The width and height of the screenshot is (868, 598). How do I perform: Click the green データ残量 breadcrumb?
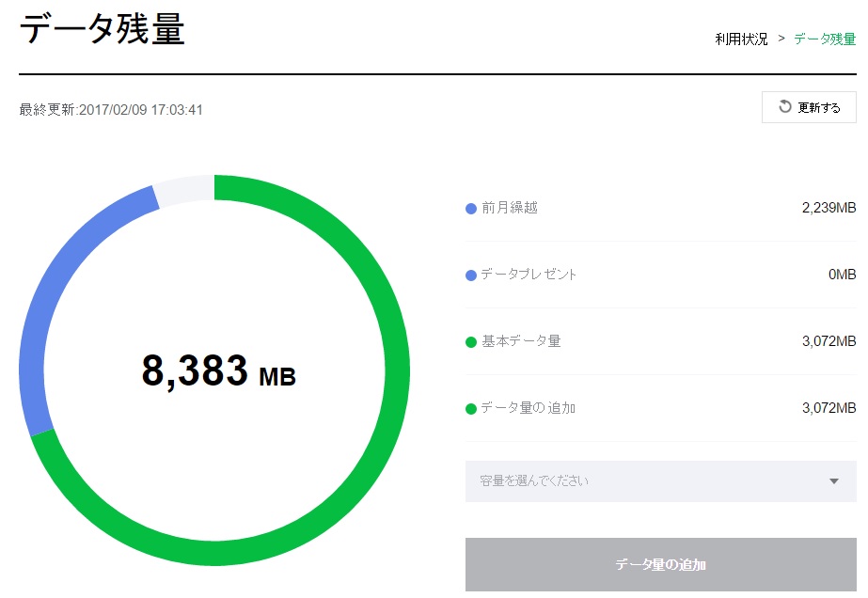click(825, 39)
